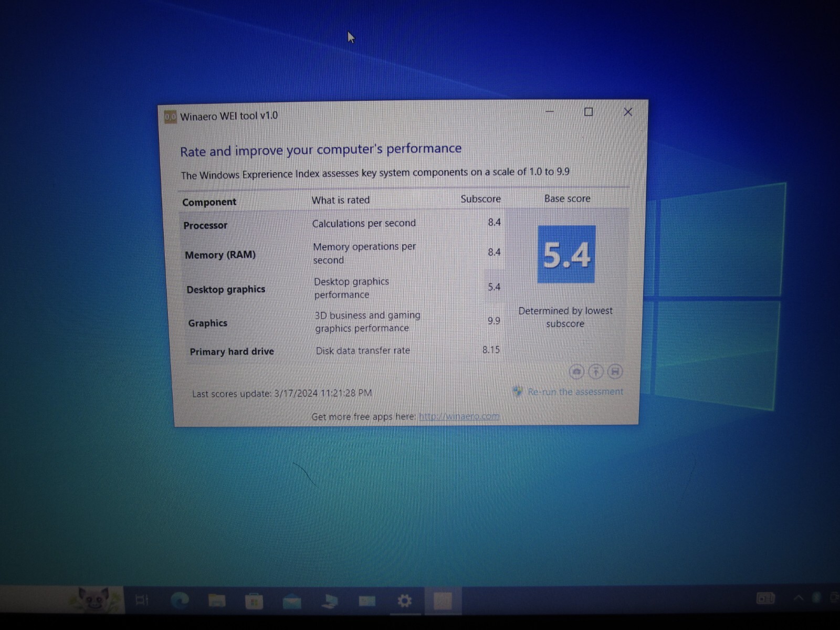This screenshot has height=630, width=840.
Task: Click 'Calculations per second' description
Action: (364, 223)
